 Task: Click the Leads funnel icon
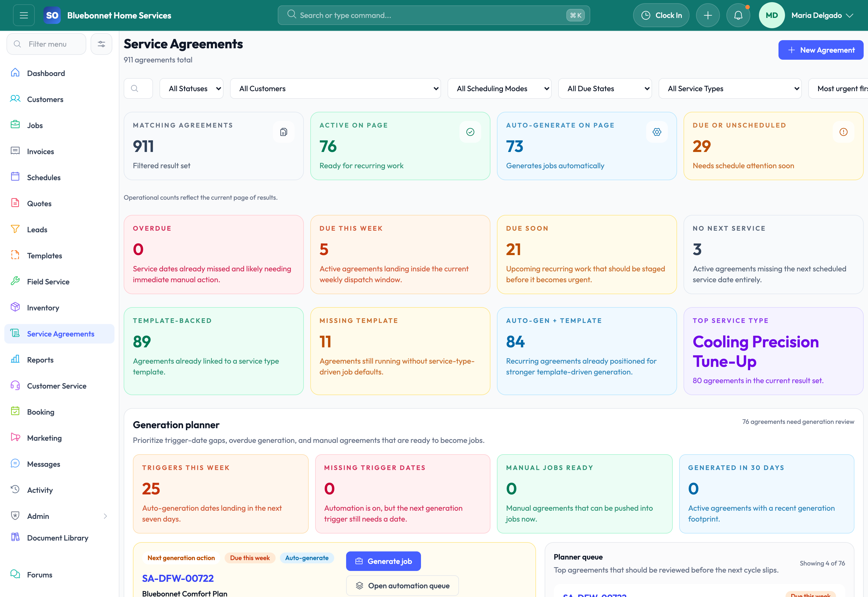(x=15, y=229)
